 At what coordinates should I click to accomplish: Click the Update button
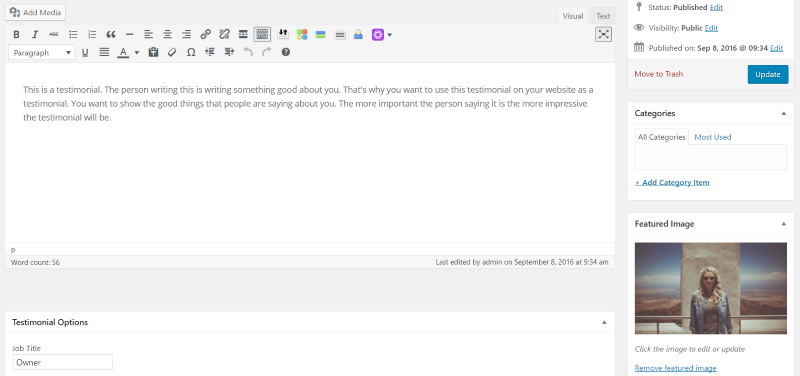pyautogui.click(x=768, y=74)
